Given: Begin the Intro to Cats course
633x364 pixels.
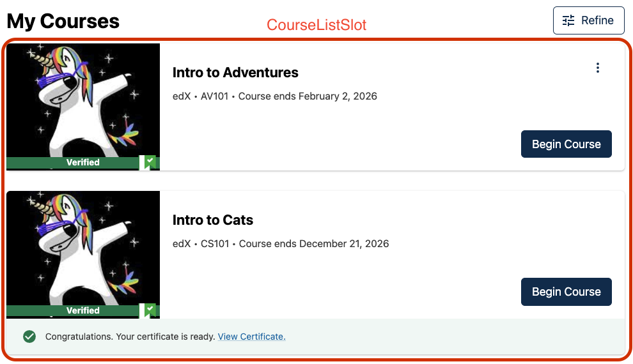Looking at the screenshot, I should point(566,292).
